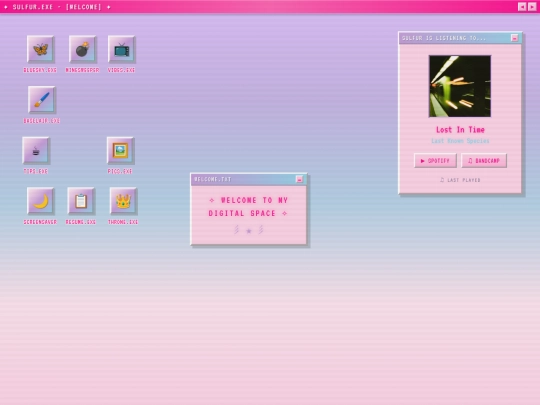This screenshot has height=405, width=540.
Task: Click the Last Known Species artist name
Action: (x=460, y=141)
